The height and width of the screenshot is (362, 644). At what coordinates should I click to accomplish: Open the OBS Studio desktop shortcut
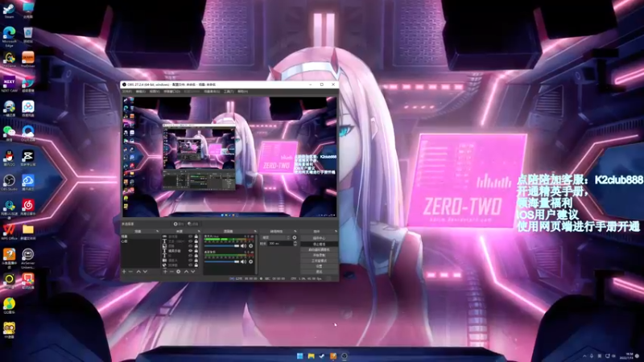coord(9,182)
